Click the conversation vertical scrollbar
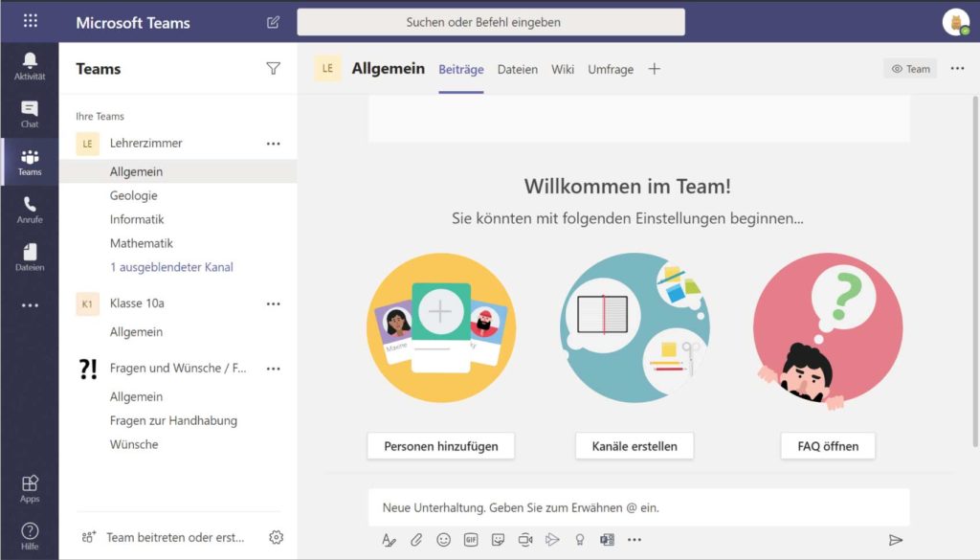The width and height of the screenshot is (980, 560). (x=975, y=271)
